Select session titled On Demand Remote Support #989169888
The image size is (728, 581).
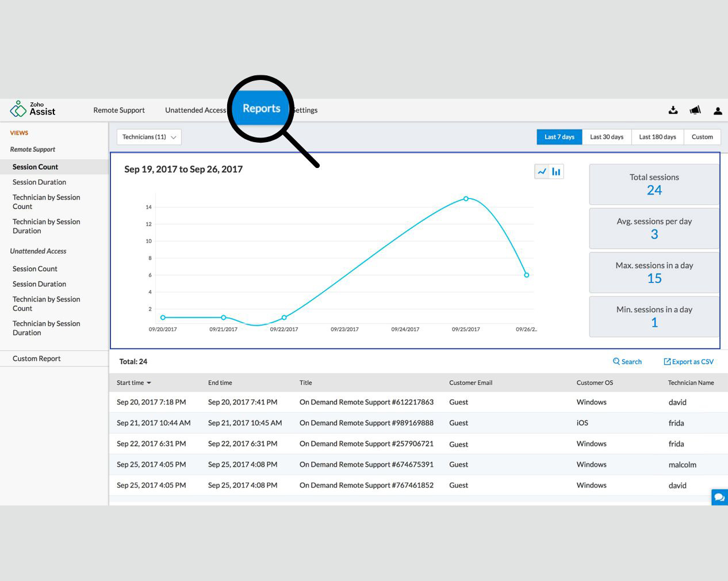(367, 423)
